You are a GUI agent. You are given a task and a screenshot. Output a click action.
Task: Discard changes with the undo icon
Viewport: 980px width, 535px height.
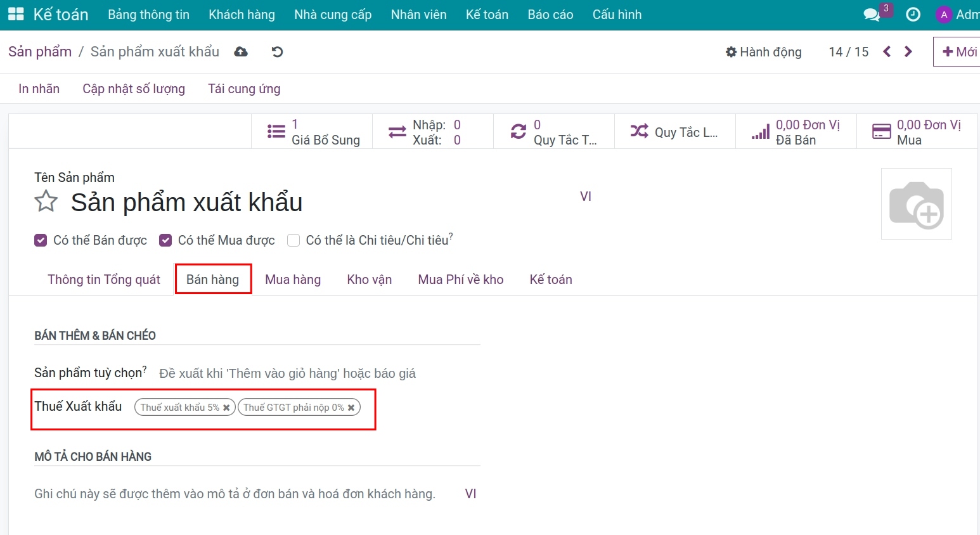coord(277,51)
